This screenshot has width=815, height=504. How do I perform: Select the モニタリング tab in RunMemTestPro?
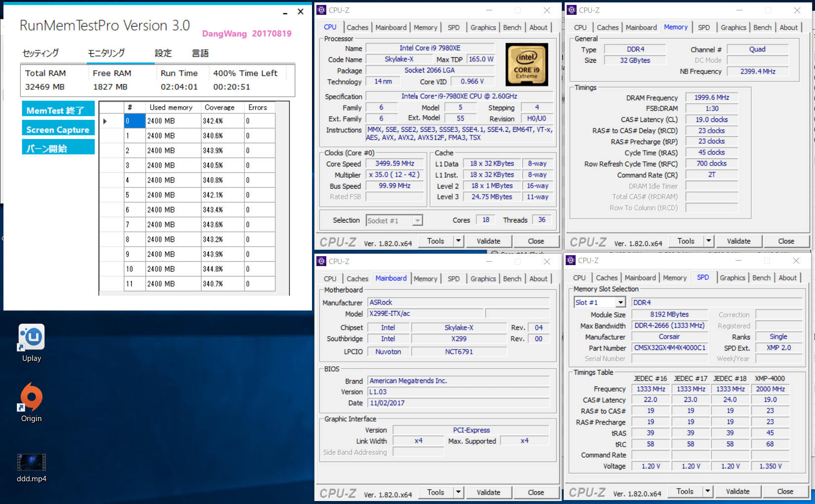(x=106, y=53)
